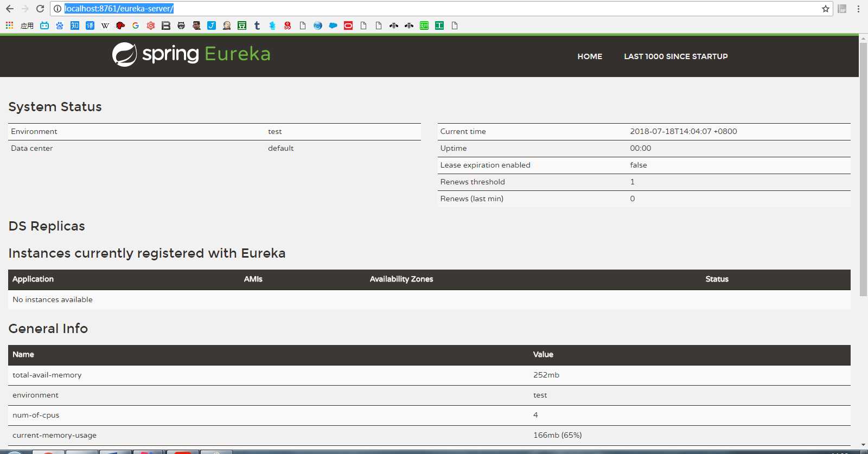The width and height of the screenshot is (868, 454).
Task: Go to the HOME nav link
Action: click(590, 56)
